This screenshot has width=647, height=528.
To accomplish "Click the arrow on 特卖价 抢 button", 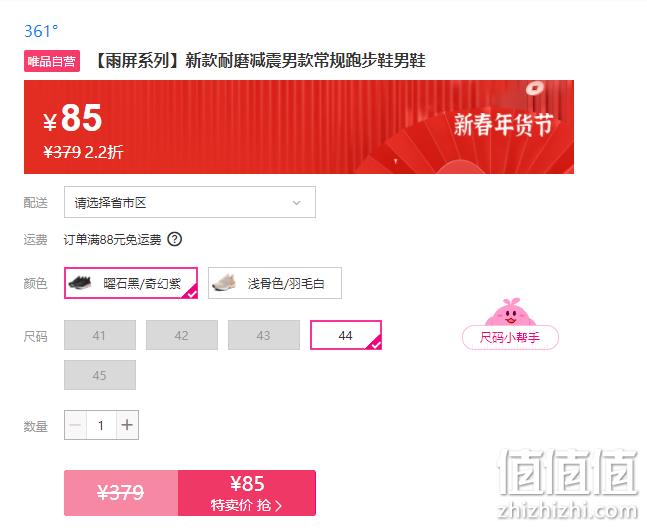I will click(x=279, y=506).
